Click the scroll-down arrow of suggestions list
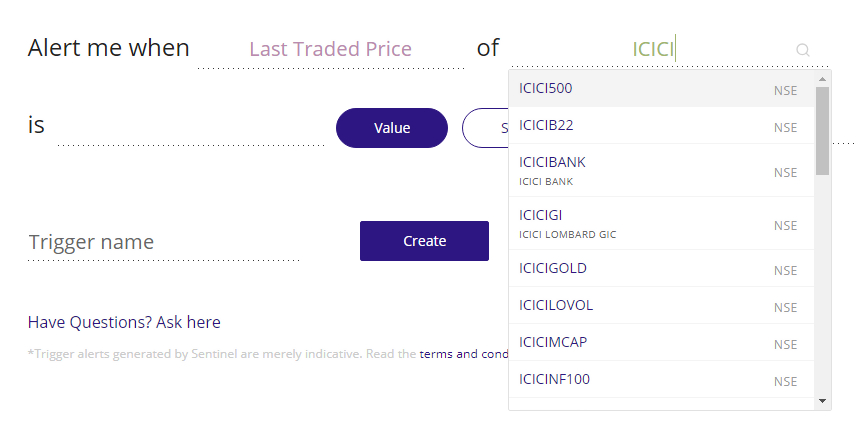The width and height of the screenshot is (856, 428). (823, 400)
